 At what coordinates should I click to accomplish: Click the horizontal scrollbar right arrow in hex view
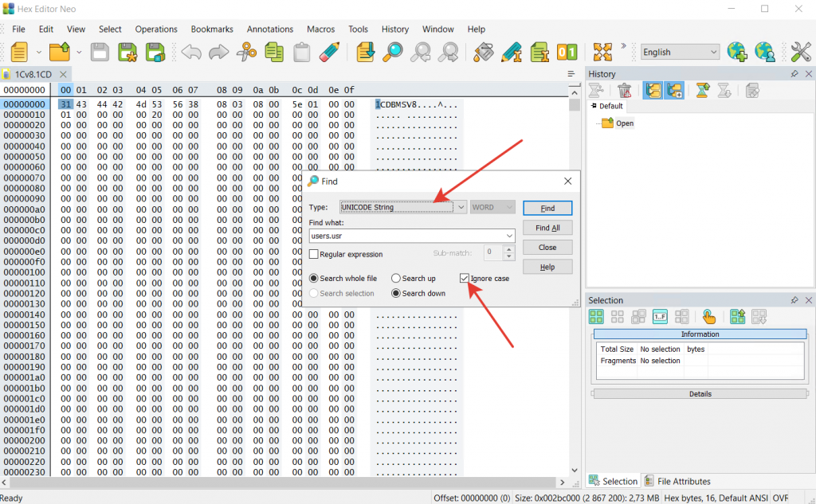tap(562, 483)
